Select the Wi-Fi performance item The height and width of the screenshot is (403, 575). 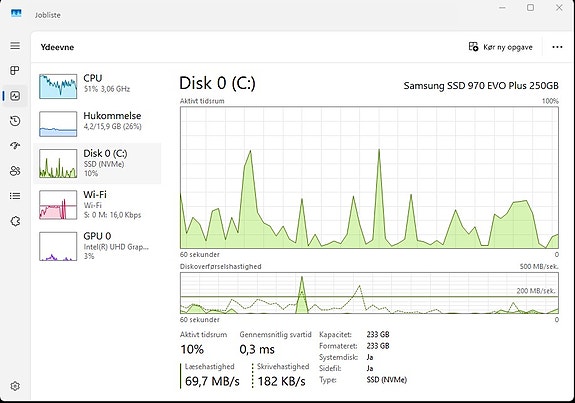pos(97,205)
